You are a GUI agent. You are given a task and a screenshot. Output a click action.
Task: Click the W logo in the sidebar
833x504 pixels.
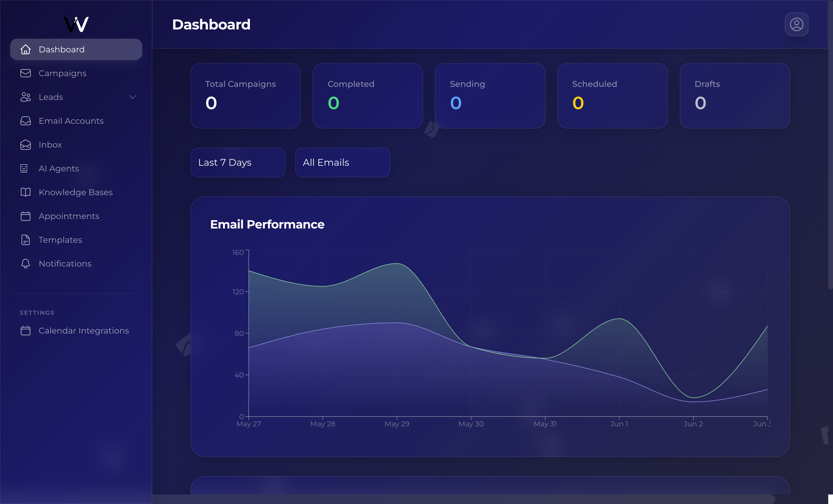point(76,24)
